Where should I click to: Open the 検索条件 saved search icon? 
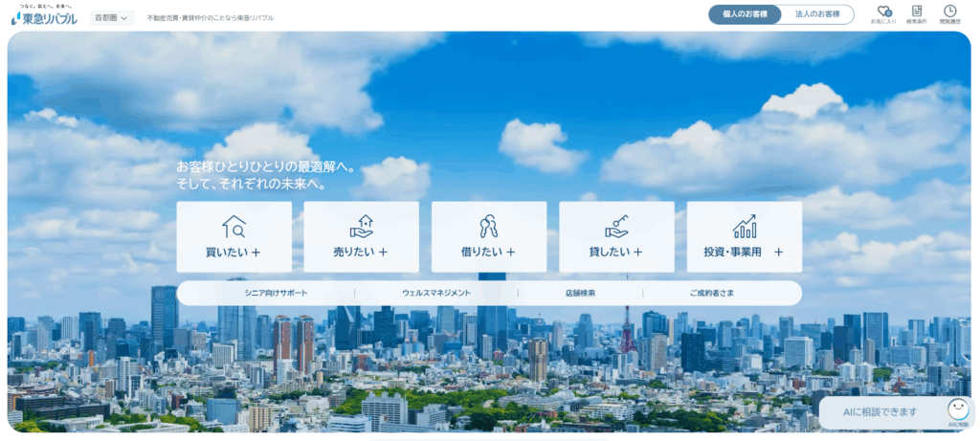tap(917, 11)
